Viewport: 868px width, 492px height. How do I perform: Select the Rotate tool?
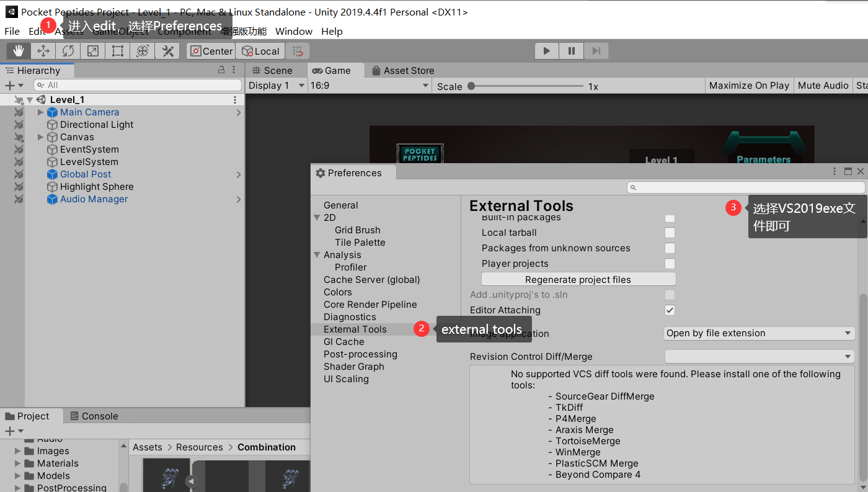point(68,51)
